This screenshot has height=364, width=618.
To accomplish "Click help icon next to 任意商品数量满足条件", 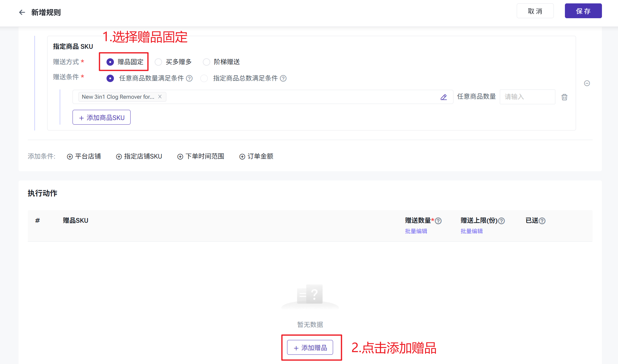I will 189,78.
